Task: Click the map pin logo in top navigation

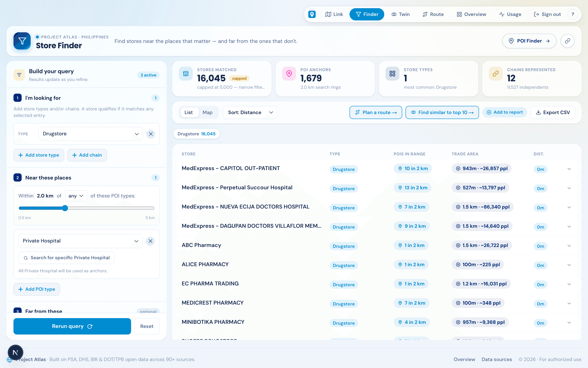Action: (x=312, y=14)
